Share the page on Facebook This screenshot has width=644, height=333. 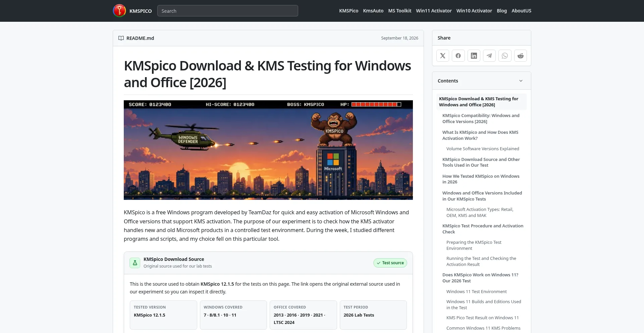coord(458,56)
